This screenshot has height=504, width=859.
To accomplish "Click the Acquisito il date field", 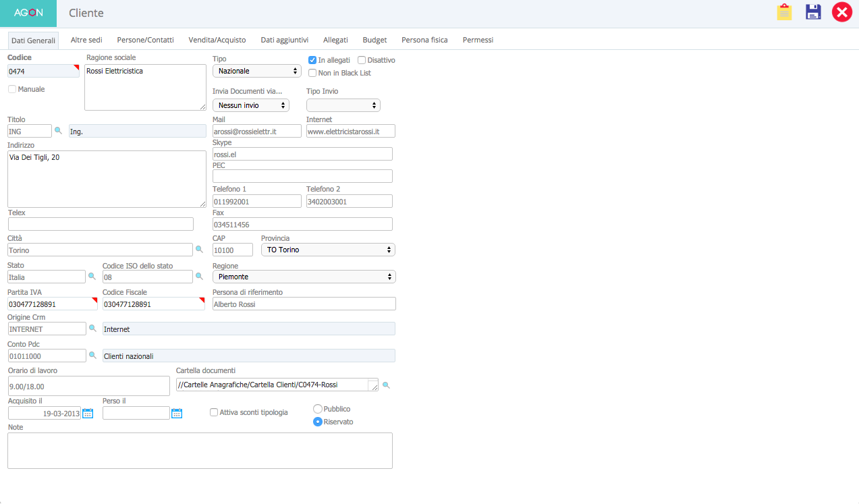I will point(44,413).
